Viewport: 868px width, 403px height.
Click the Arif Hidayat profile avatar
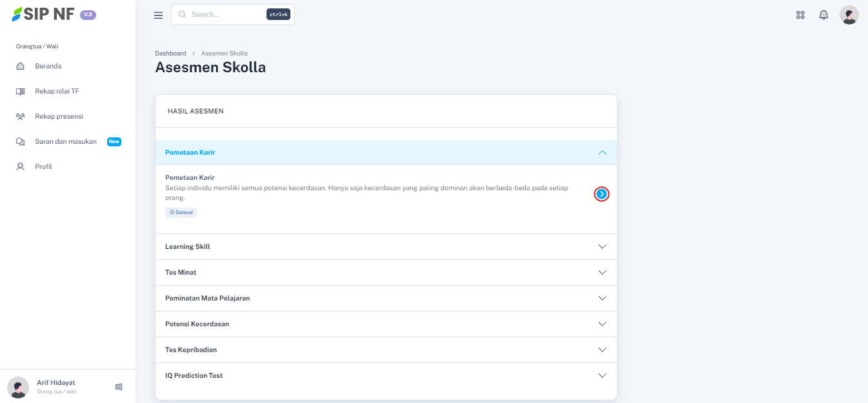[x=18, y=387]
